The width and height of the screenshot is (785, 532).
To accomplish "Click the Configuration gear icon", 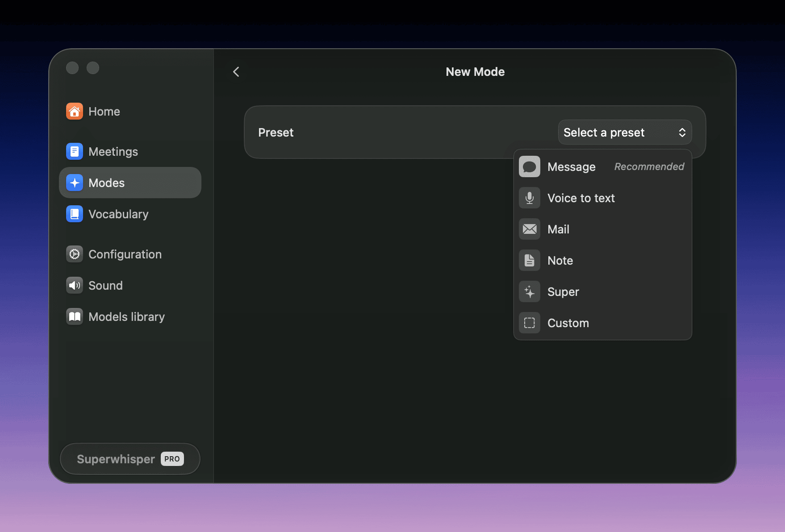I will pyautogui.click(x=75, y=254).
